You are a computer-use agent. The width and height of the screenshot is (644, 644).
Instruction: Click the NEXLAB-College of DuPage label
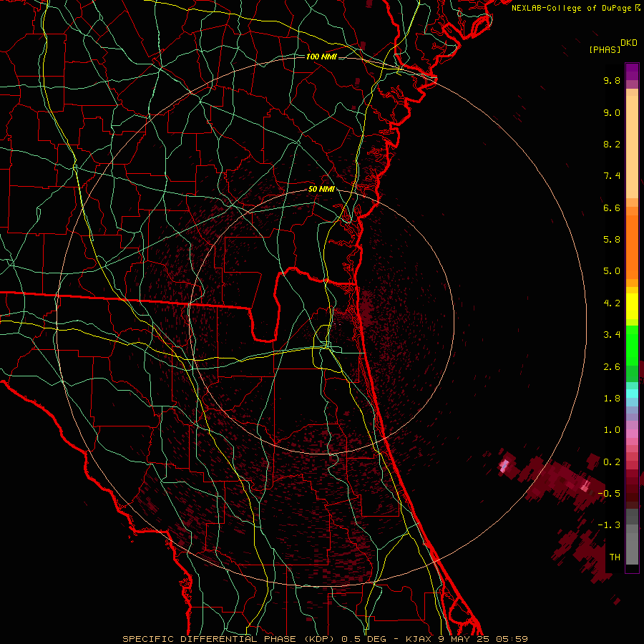pos(572,8)
